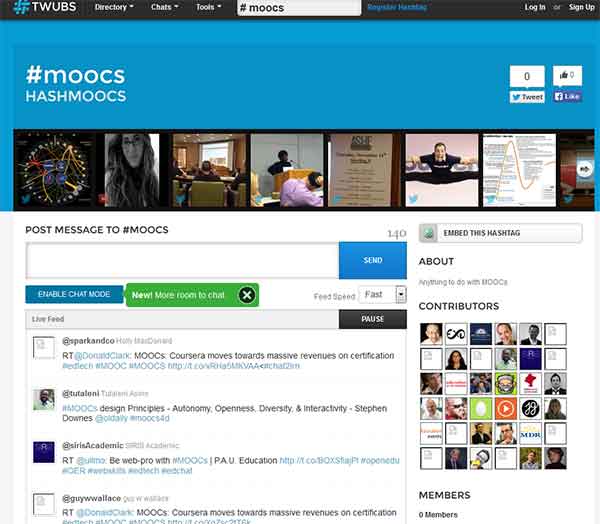Click the man in suit contributor avatar in first row

[530, 334]
